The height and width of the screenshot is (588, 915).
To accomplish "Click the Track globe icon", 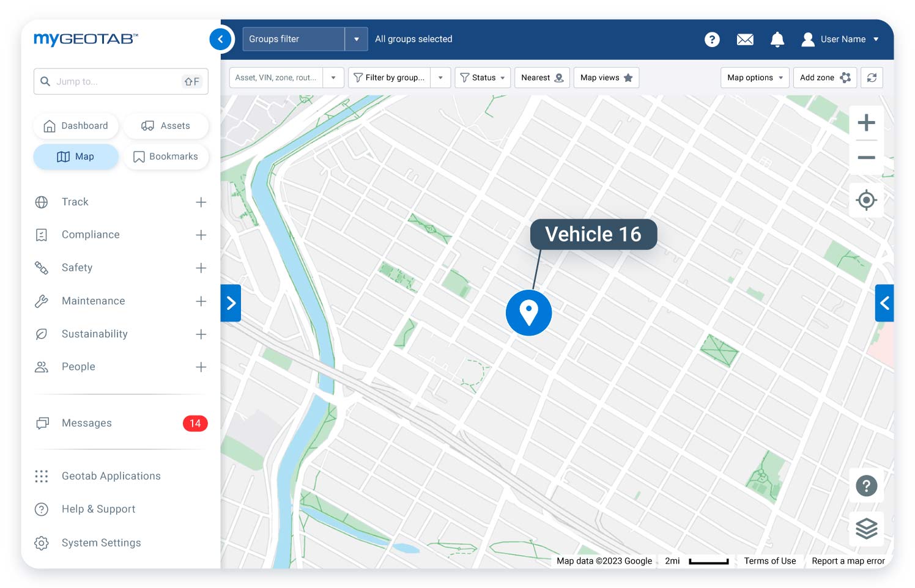I will coord(42,202).
